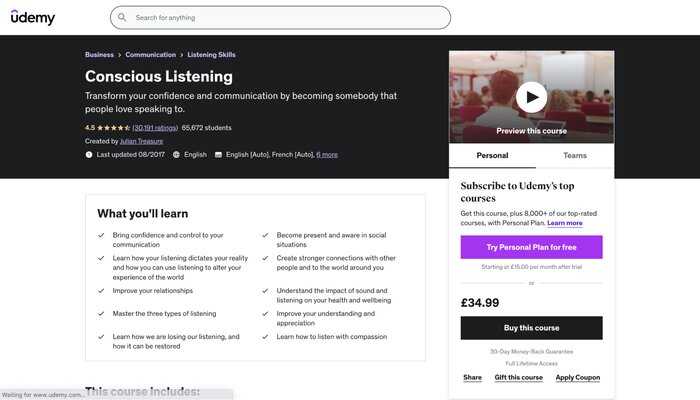Click the What you'll learn heading

(142, 213)
